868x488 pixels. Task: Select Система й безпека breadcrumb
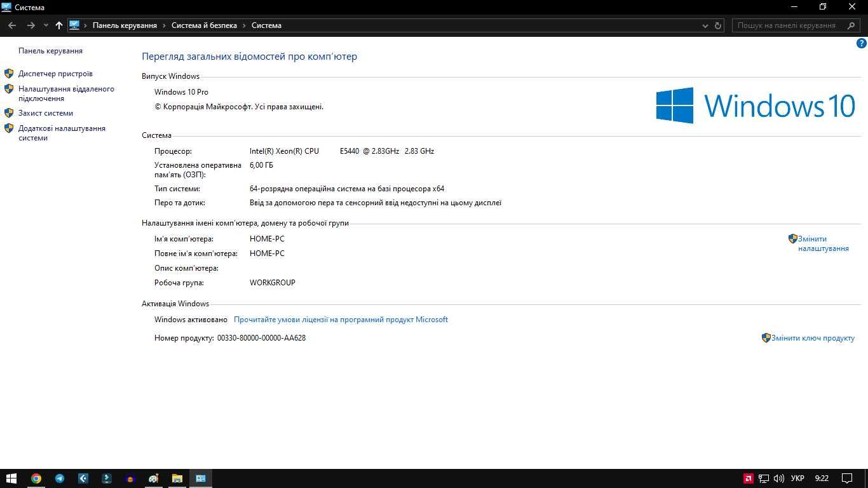(x=204, y=25)
